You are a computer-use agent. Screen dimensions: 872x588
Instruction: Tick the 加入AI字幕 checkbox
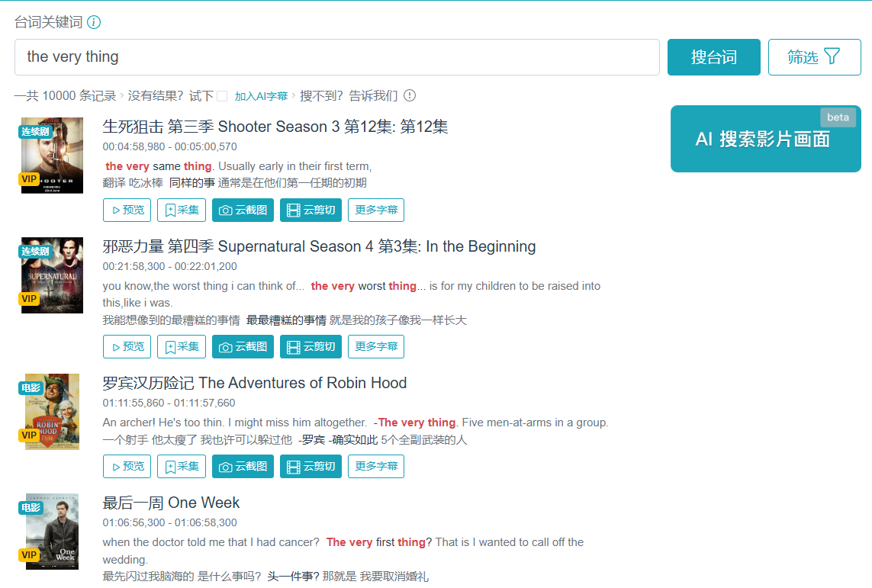click(222, 96)
